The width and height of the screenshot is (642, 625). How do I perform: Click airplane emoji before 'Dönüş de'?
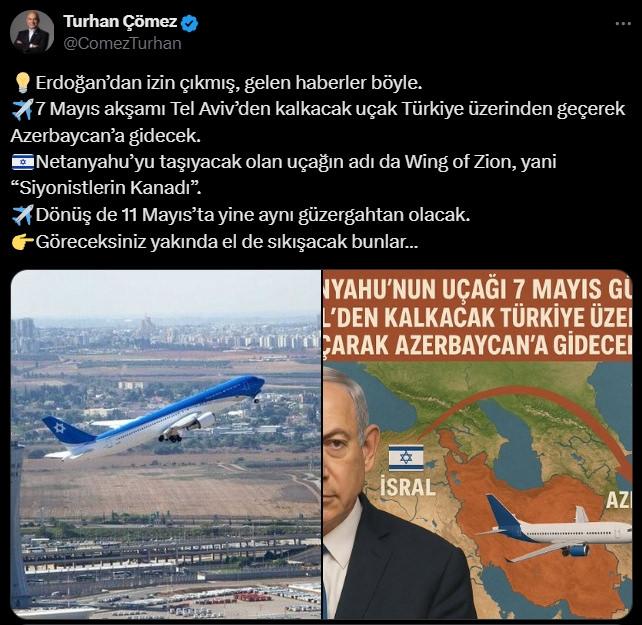tap(22, 215)
